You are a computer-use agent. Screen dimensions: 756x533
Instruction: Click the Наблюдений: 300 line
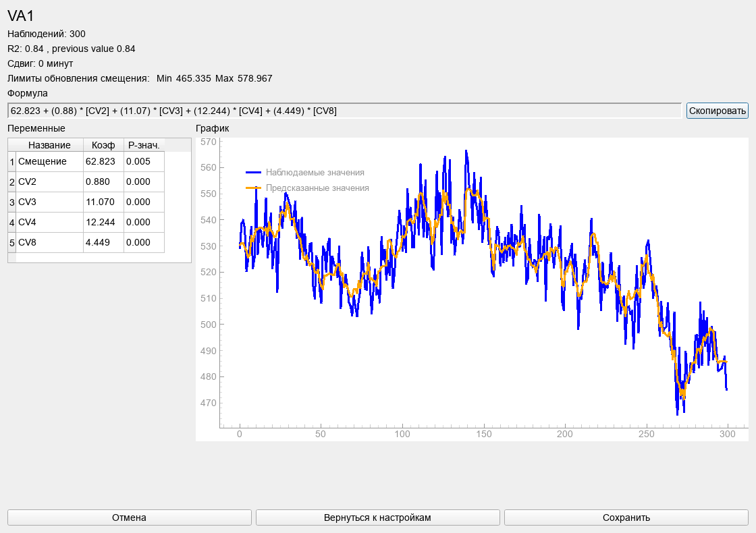pyautogui.click(x=47, y=34)
